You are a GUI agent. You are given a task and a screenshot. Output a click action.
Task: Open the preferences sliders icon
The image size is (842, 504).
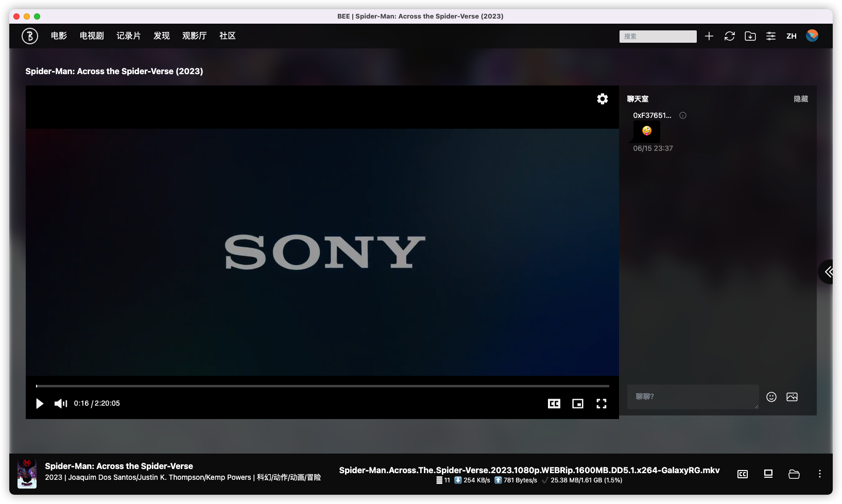coord(770,36)
